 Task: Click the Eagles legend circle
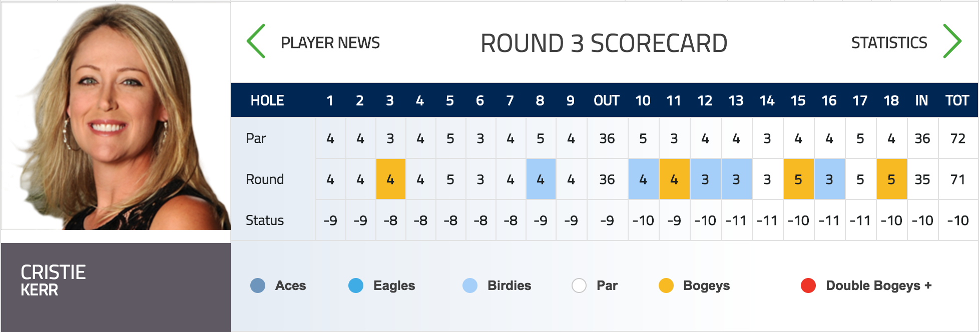pyautogui.click(x=356, y=285)
